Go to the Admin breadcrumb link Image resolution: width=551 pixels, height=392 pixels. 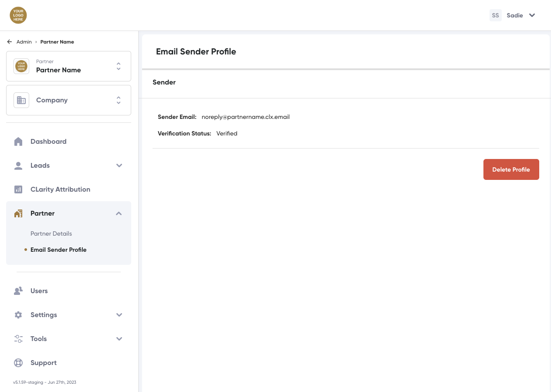[24, 42]
